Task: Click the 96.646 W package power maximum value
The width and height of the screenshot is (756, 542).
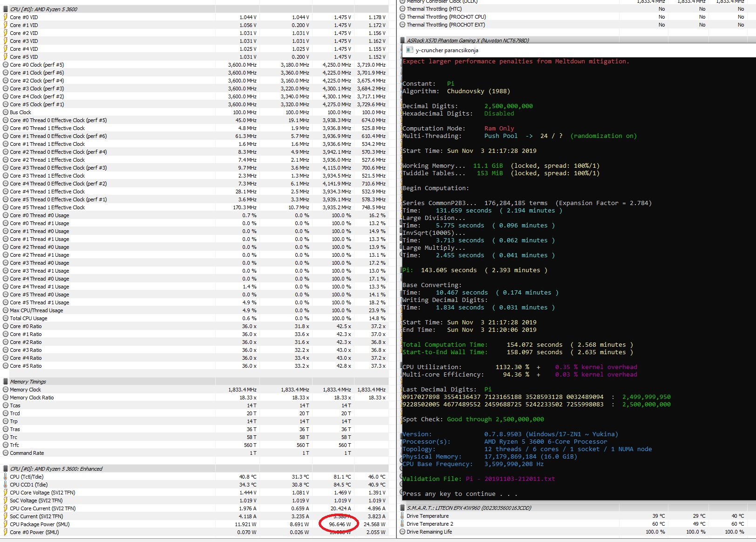Action: [x=340, y=524]
